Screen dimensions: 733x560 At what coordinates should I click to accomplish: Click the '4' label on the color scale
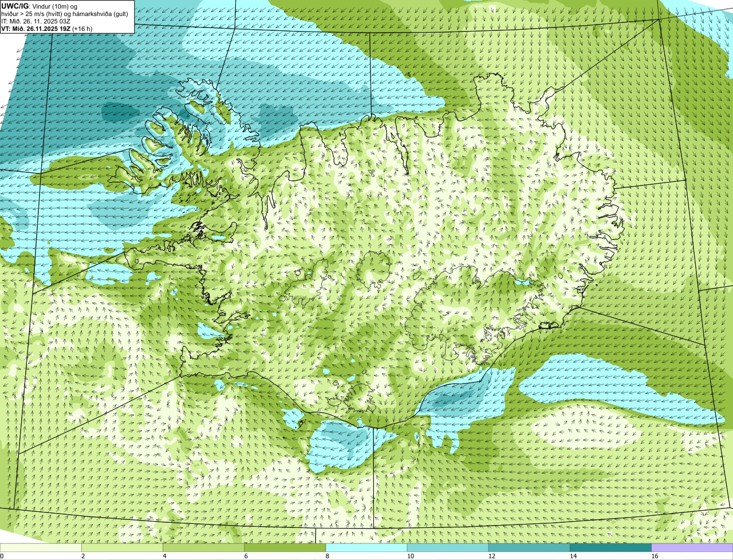164,556
